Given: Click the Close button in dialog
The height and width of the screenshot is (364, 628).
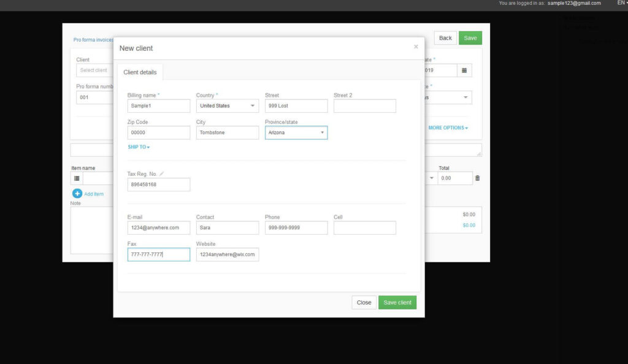Looking at the screenshot, I should [x=364, y=302].
